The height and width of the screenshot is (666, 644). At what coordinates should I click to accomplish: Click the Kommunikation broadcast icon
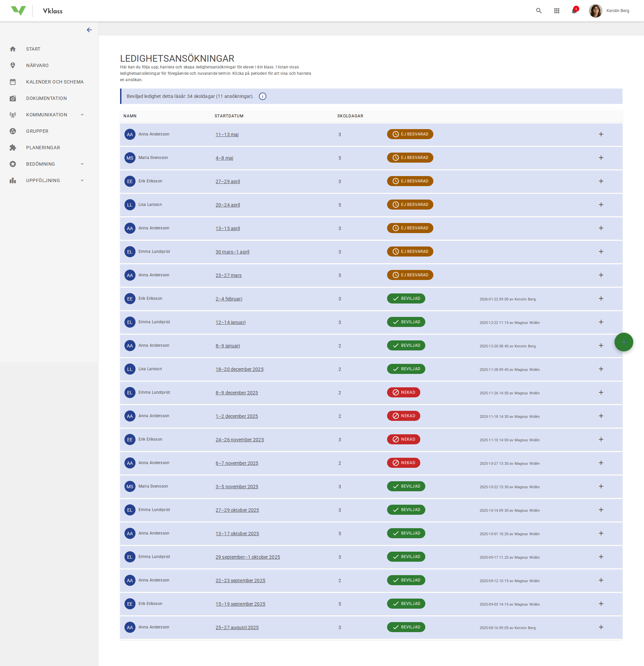[13, 115]
